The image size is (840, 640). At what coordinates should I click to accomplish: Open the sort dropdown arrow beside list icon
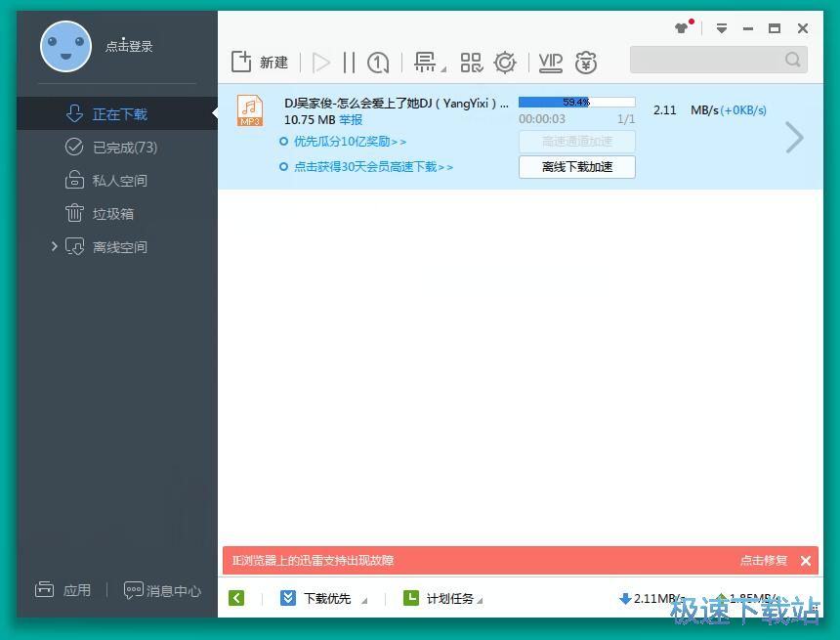pos(443,69)
